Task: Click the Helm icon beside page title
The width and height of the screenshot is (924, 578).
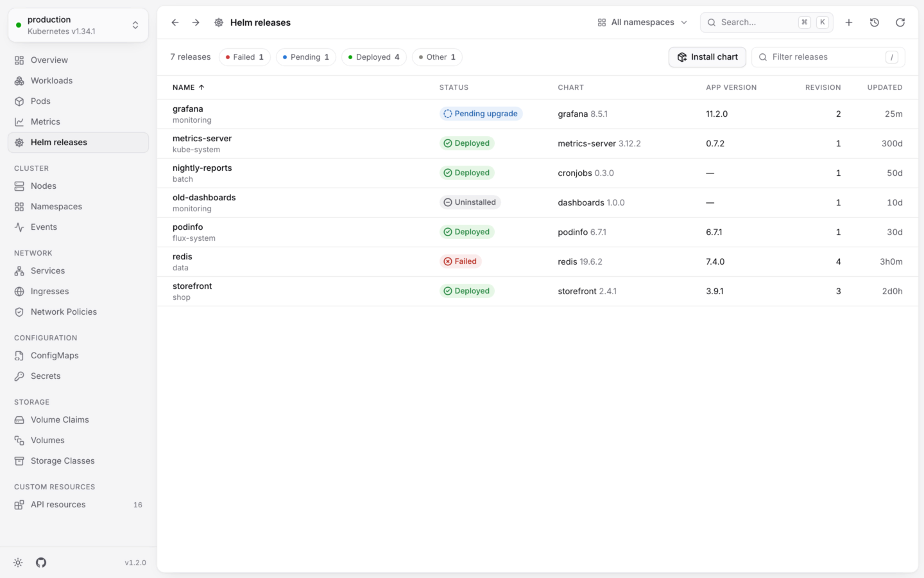Action: pos(219,22)
